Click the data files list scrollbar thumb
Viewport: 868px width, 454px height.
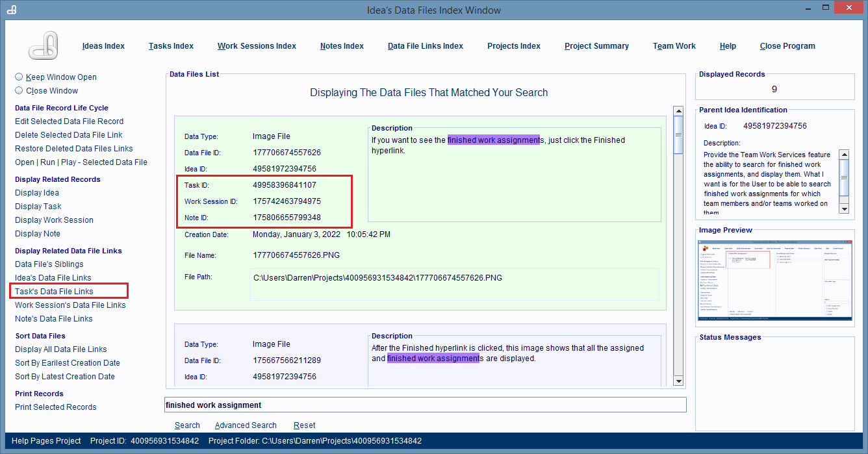pos(678,135)
